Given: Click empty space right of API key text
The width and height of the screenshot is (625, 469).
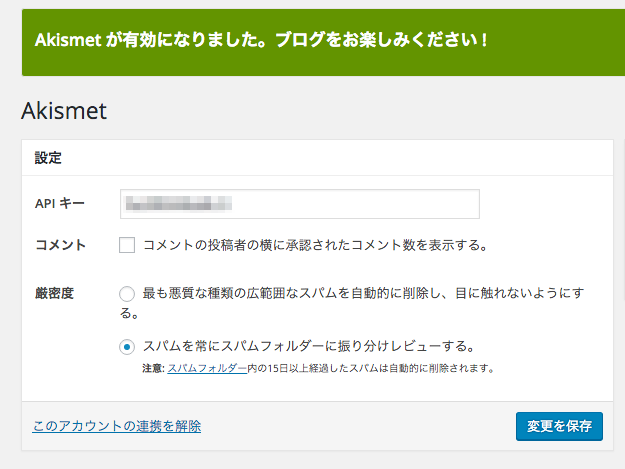Looking at the screenshot, I should [355, 204].
